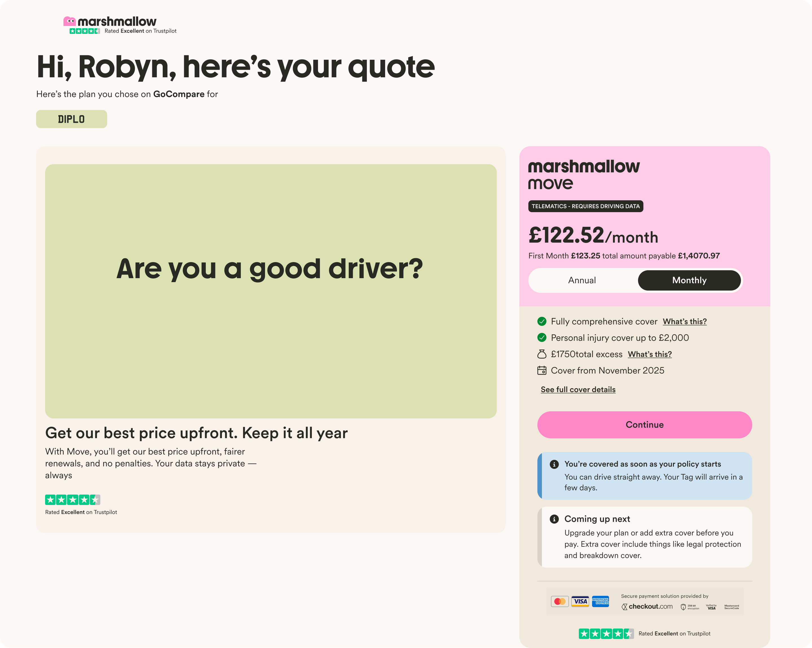Click the Cover from November 2025 text
Image resolution: width=812 pixels, height=648 pixels.
click(x=608, y=370)
